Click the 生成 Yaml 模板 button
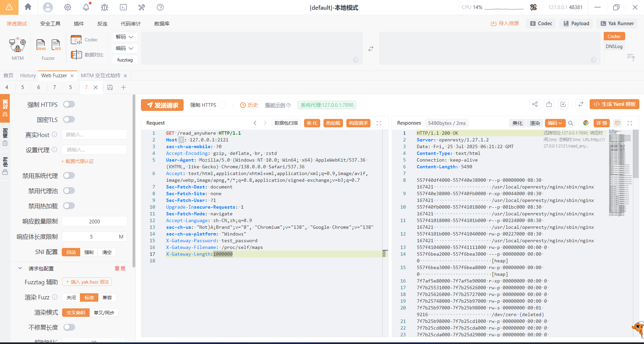The width and height of the screenshot is (644, 344). coord(614,104)
